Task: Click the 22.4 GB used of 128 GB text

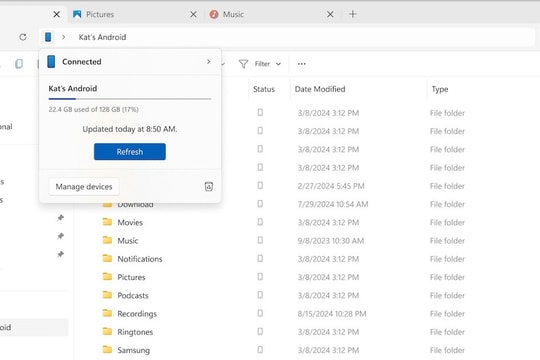Action: 93,110
